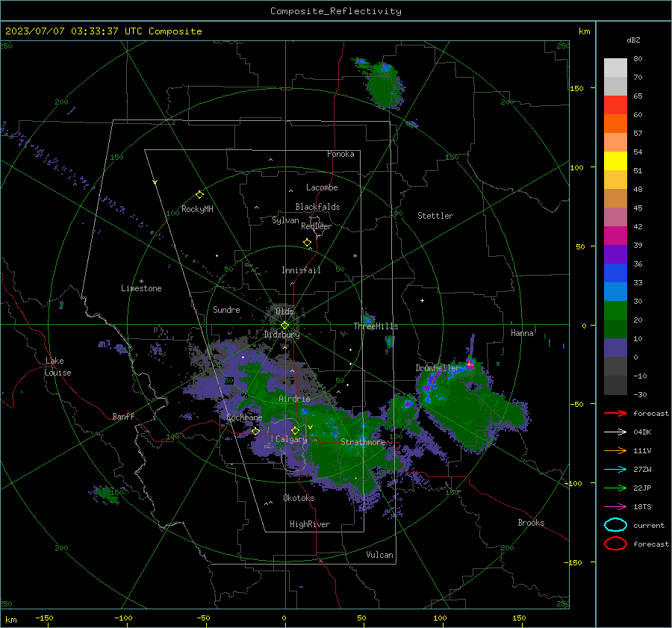Click the Blackfalds label
The height and width of the screenshot is (628, 672).
coord(317,207)
